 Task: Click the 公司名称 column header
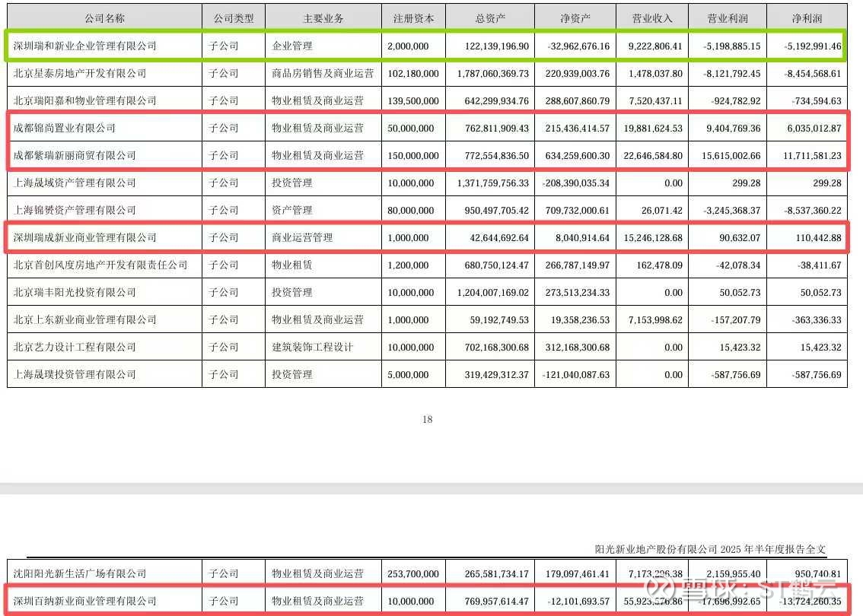point(104,19)
